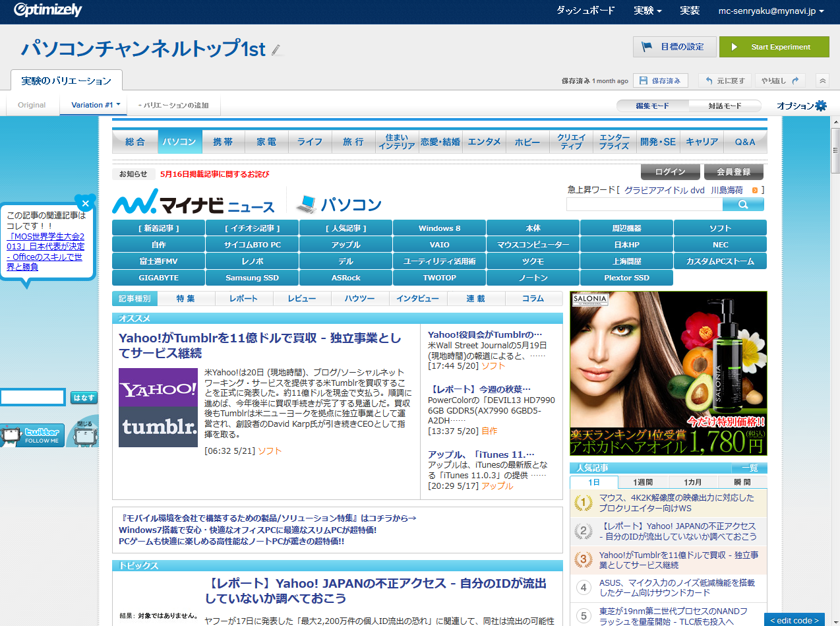
Task: Open the Variation #1 dropdown arrow
Action: 119,104
